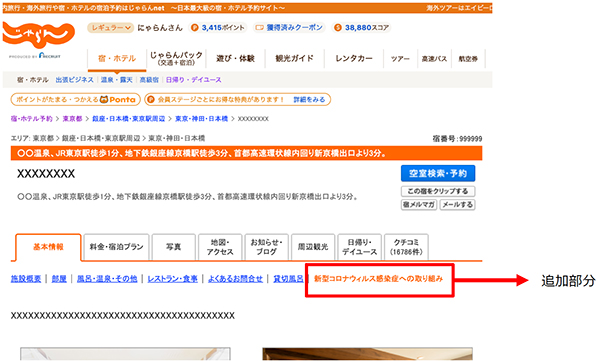Viewport: 600px width, 363px height.
Task: Click 新型コロナウィルス感染症への取り組み link
Action: 378,279
